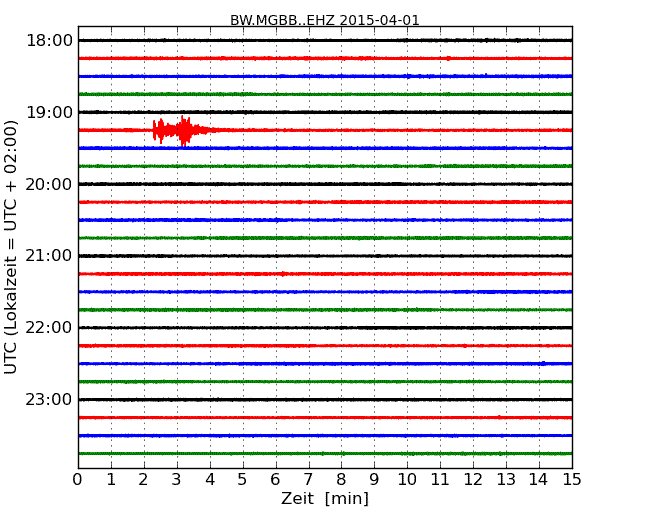650x520 pixels.
Task: Click the 23:00 time axis label
Action: click(x=49, y=399)
